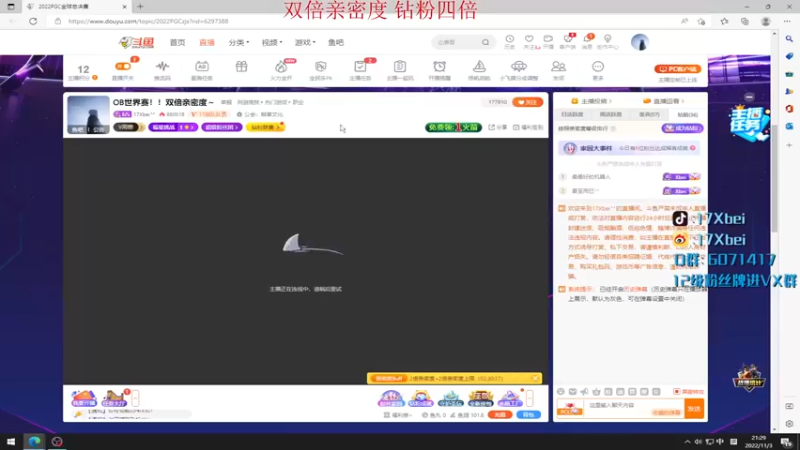This screenshot has height=450, width=800.
Task: Open 鱼吧 in the navigation bar
Action: [336, 42]
